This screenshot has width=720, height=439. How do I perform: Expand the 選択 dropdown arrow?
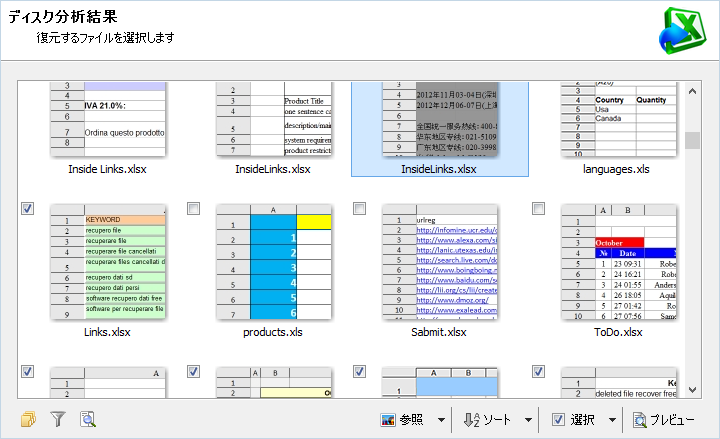(613, 420)
